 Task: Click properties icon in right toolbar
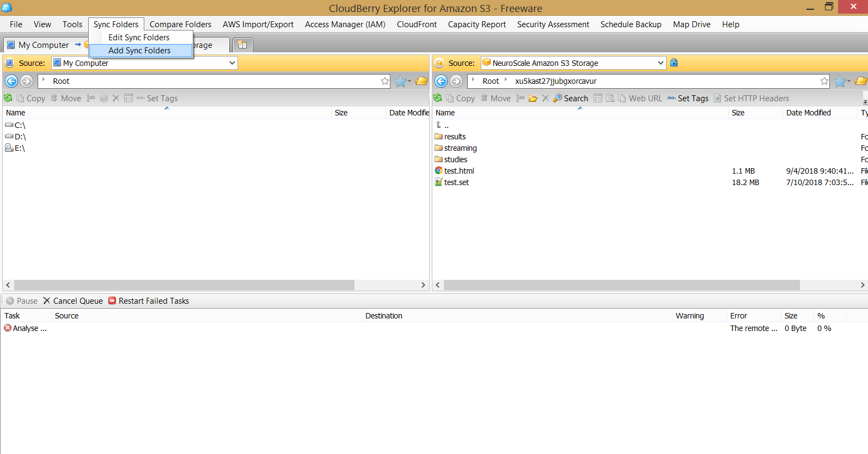click(598, 98)
